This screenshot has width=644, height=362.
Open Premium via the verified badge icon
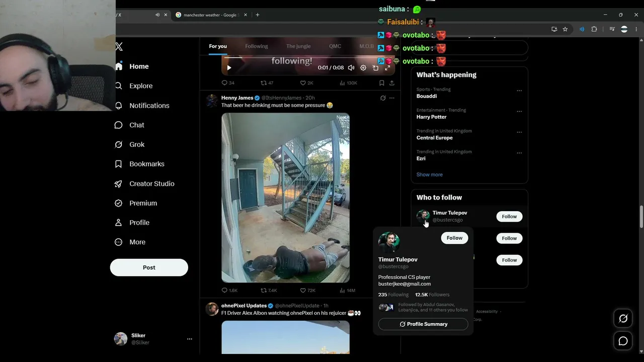(x=119, y=203)
